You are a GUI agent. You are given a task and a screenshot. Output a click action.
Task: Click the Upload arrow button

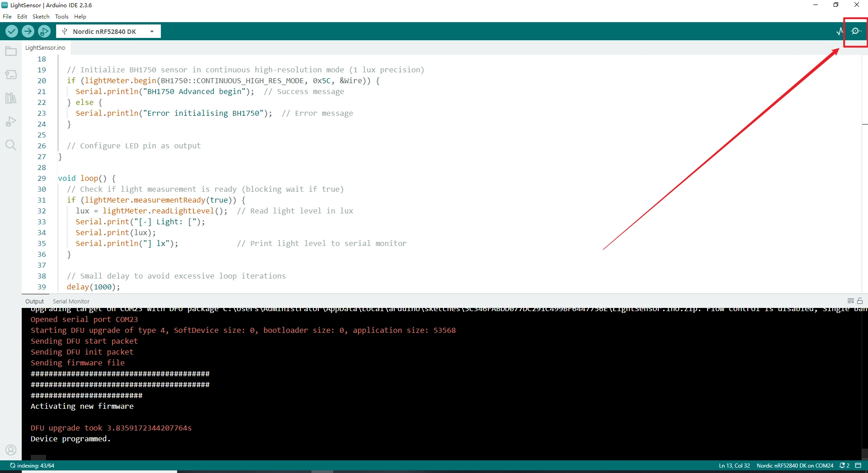point(28,31)
